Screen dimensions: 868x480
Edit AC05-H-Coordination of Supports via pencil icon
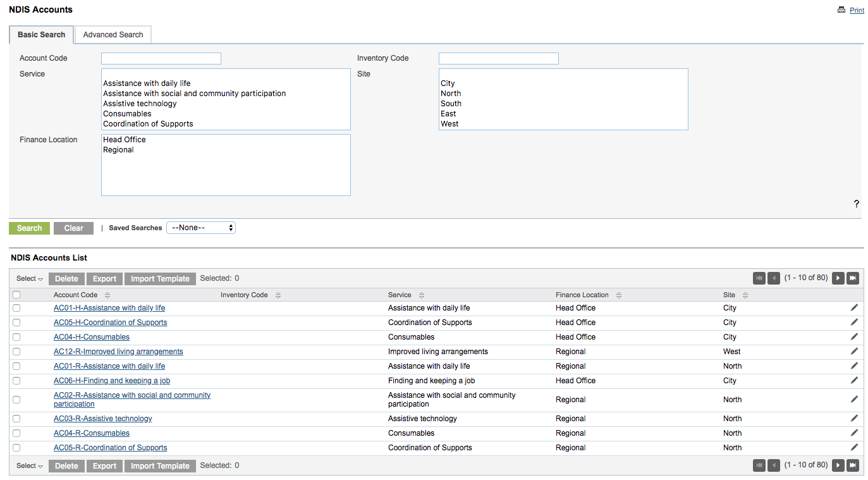pyautogui.click(x=854, y=322)
